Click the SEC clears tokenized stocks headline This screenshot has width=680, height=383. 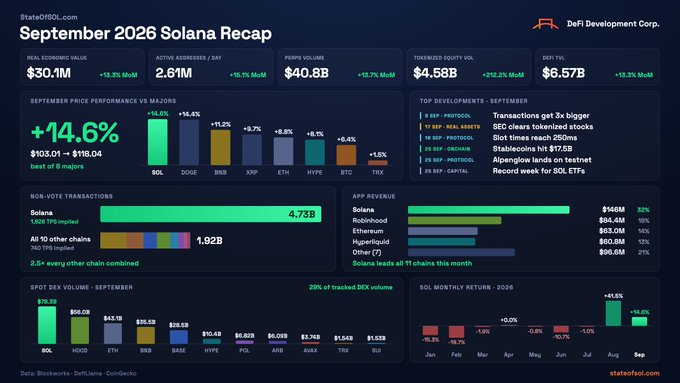(x=543, y=127)
